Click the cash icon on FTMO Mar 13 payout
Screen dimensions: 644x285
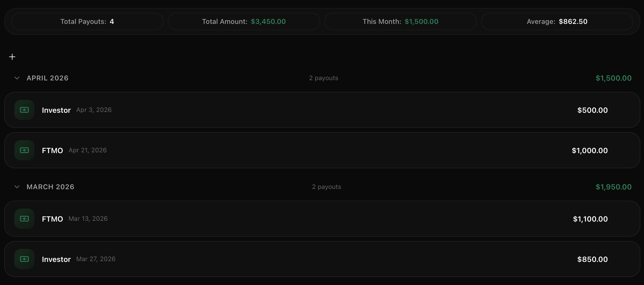24,219
